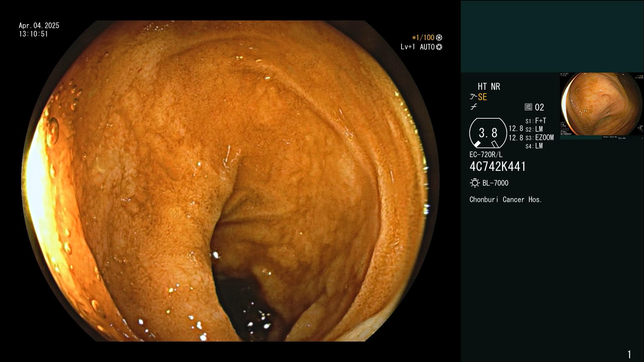The image size is (644, 362).
Task: Click the BL-7000 light source sun icon
Action: (475, 183)
